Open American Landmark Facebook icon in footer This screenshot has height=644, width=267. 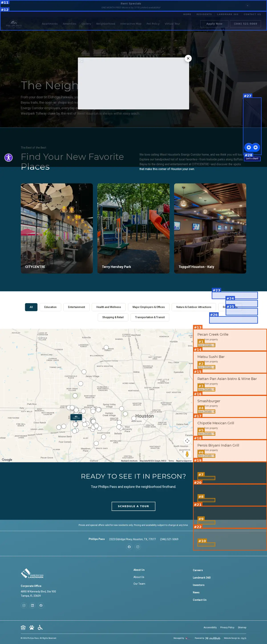(41, 605)
